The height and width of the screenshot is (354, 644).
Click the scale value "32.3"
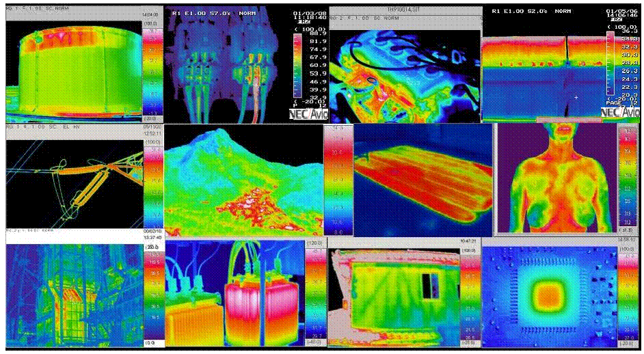click(630, 47)
